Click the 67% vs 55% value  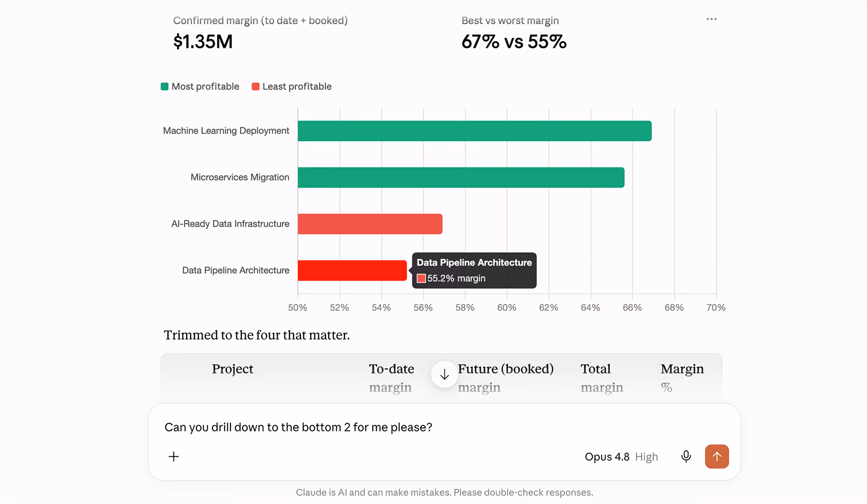tap(514, 42)
